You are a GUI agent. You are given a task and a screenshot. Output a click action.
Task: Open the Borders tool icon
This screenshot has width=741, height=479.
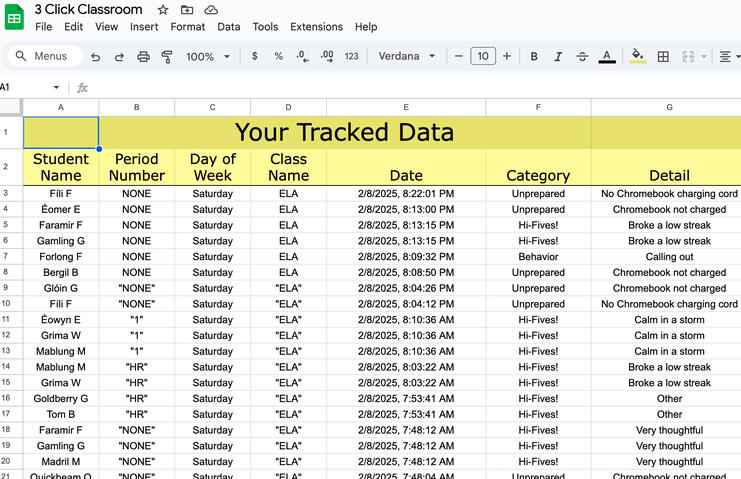pyautogui.click(x=663, y=57)
